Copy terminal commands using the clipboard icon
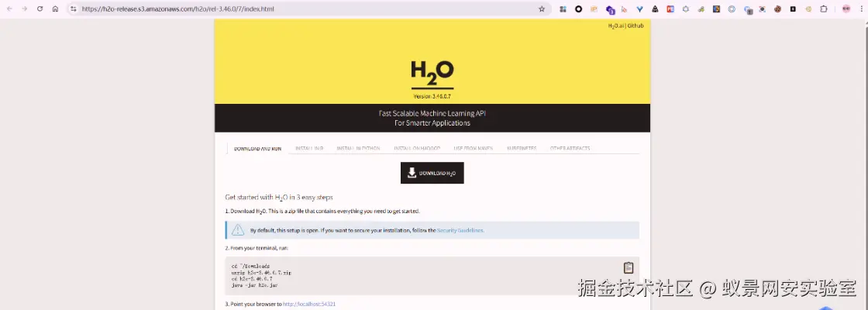The height and width of the screenshot is (310, 868). 629,267
